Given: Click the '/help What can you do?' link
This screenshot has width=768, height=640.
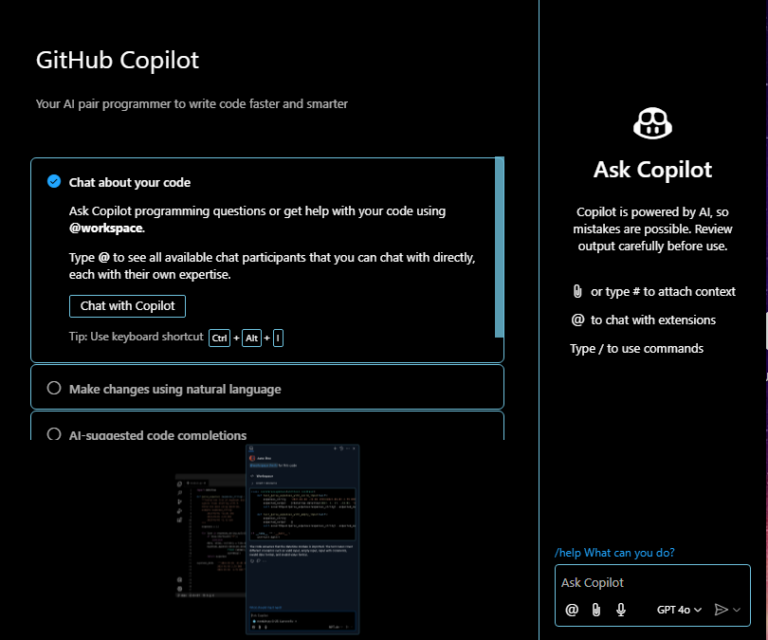Looking at the screenshot, I should pyautogui.click(x=621, y=553).
